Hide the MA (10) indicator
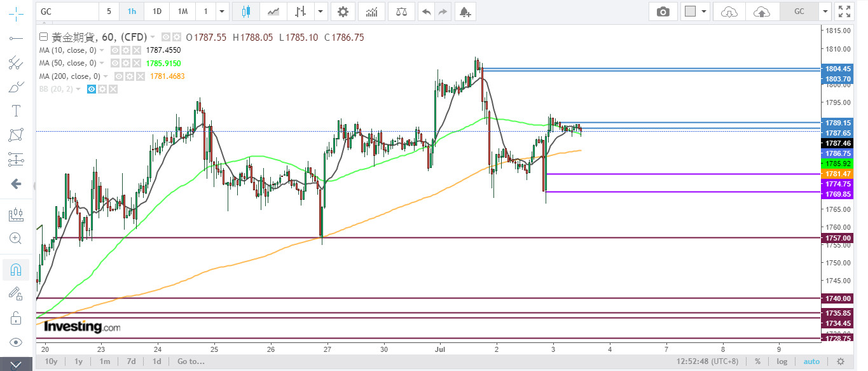Image resolution: width=868 pixels, height=371 pixels. point(115,50)
